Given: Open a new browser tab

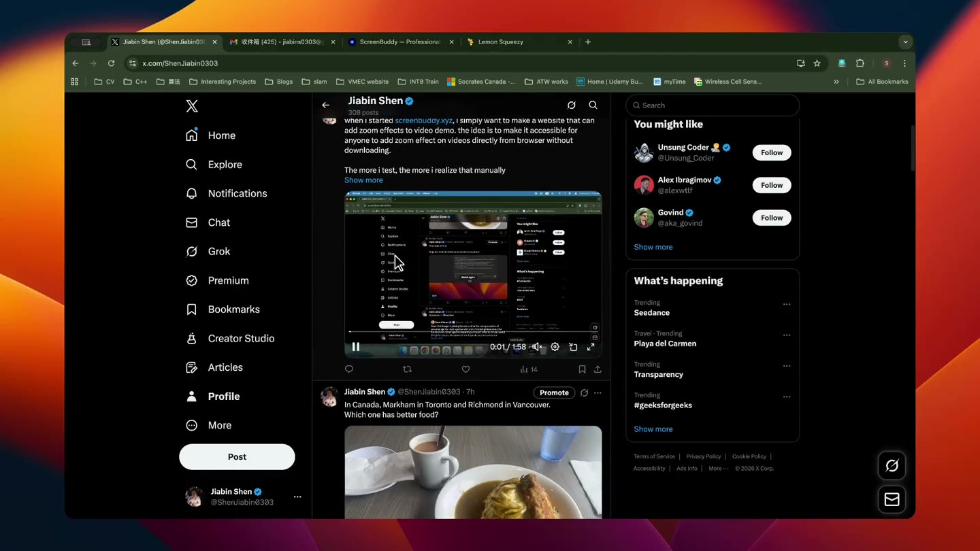Looking at the screenshot, I should [588, 41].
